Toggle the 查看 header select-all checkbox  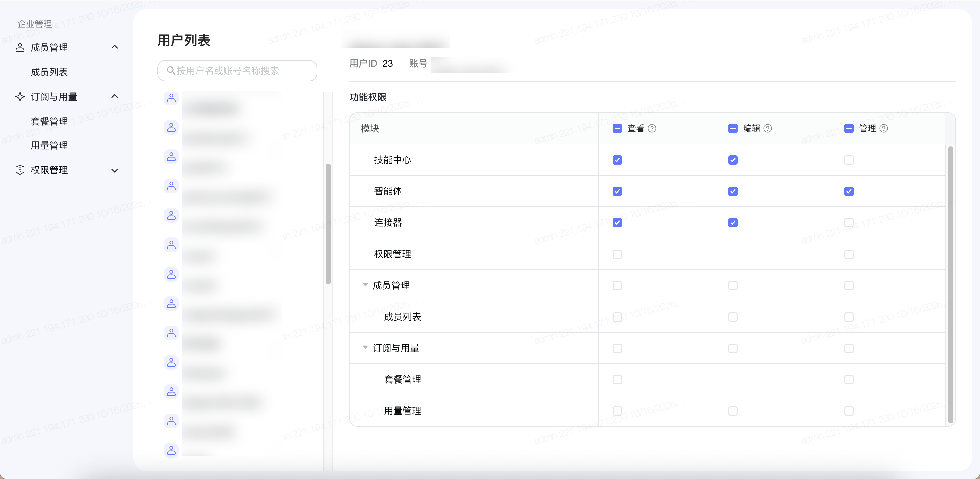coord(617,128)
